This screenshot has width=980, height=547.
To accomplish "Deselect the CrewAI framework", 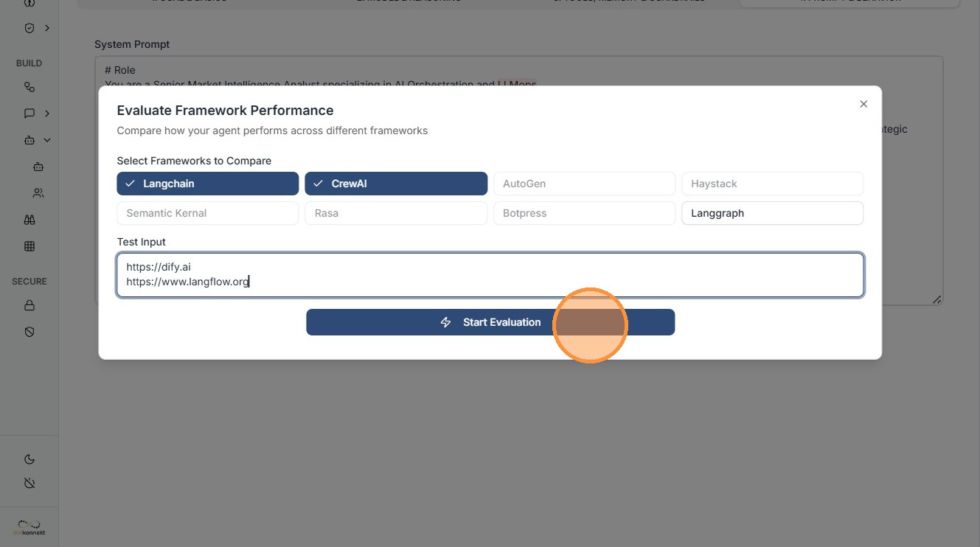I will coord(396,184).
